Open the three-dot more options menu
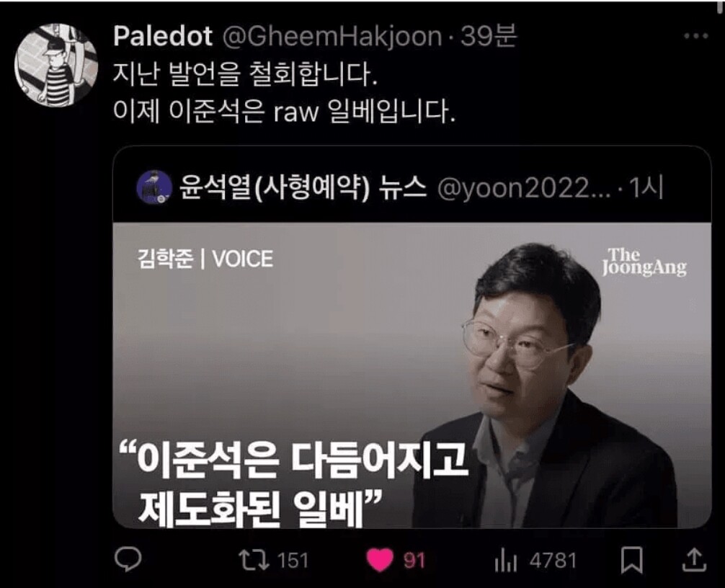The height and width of the screenshot is (588, 725). point(696,35)
